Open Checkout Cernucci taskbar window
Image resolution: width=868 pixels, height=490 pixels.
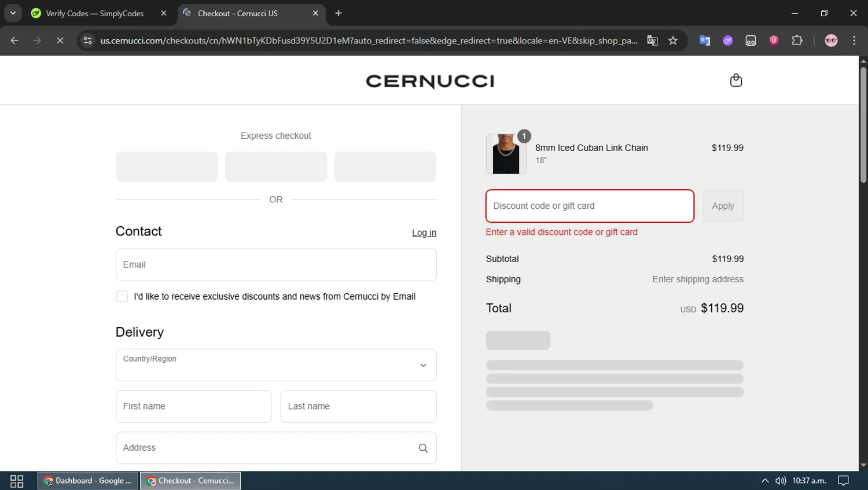(190, 481)
